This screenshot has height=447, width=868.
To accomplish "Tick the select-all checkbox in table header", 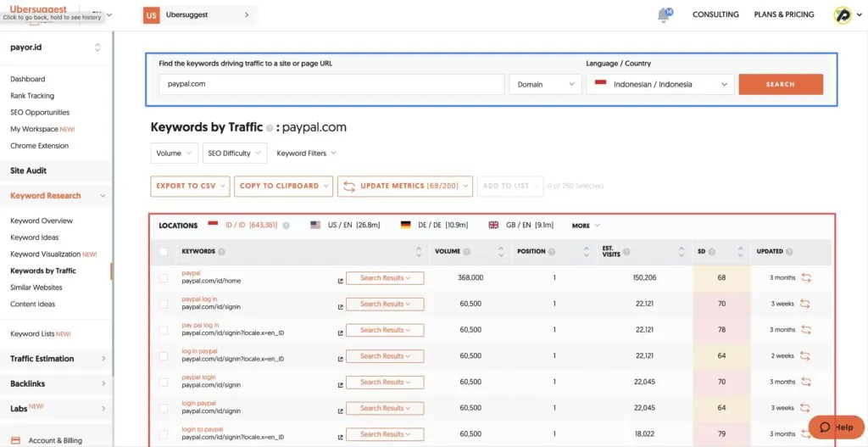I will pyautogui.click(x=164, y=252).
